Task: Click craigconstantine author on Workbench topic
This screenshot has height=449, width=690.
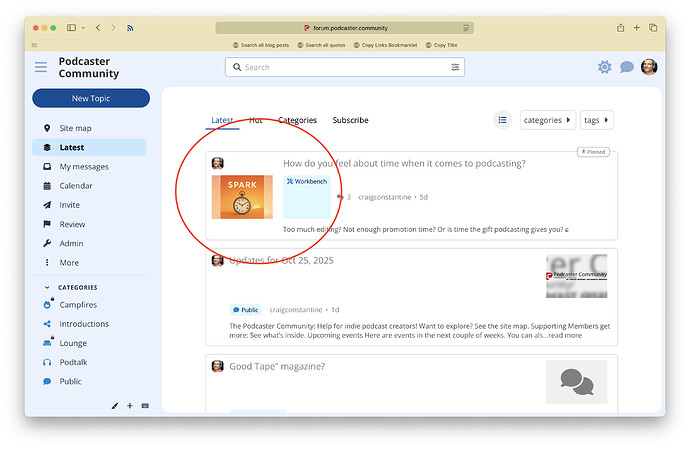Action: coord(385,197)
